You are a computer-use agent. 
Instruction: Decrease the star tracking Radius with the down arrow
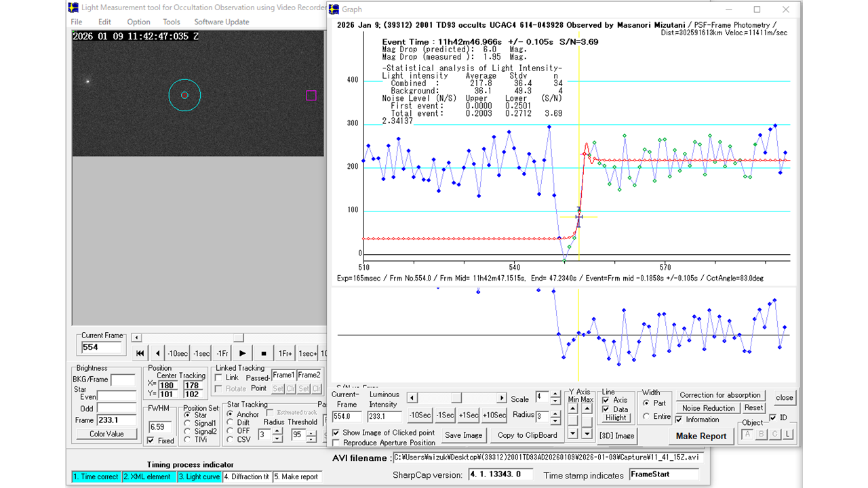click(277, 439)
